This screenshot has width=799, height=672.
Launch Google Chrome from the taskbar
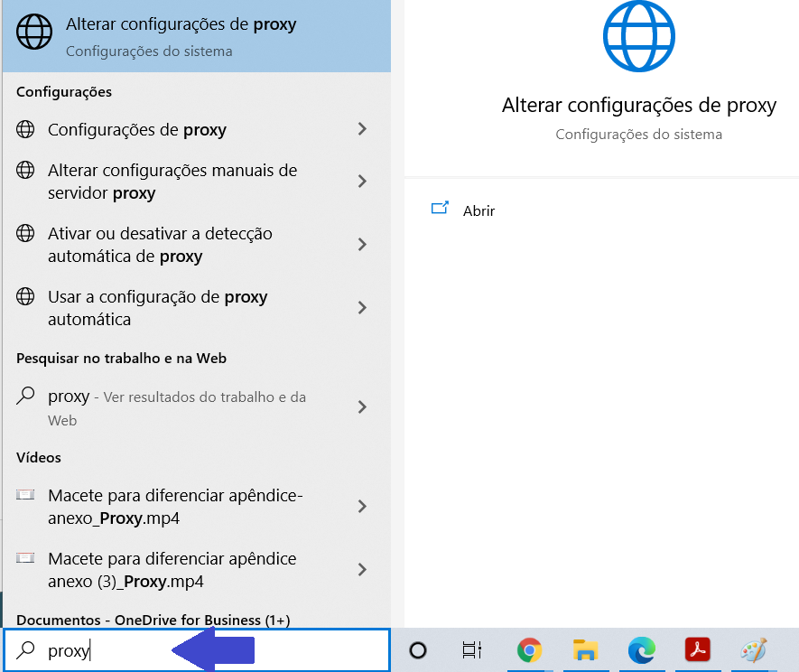coord(529,650)
